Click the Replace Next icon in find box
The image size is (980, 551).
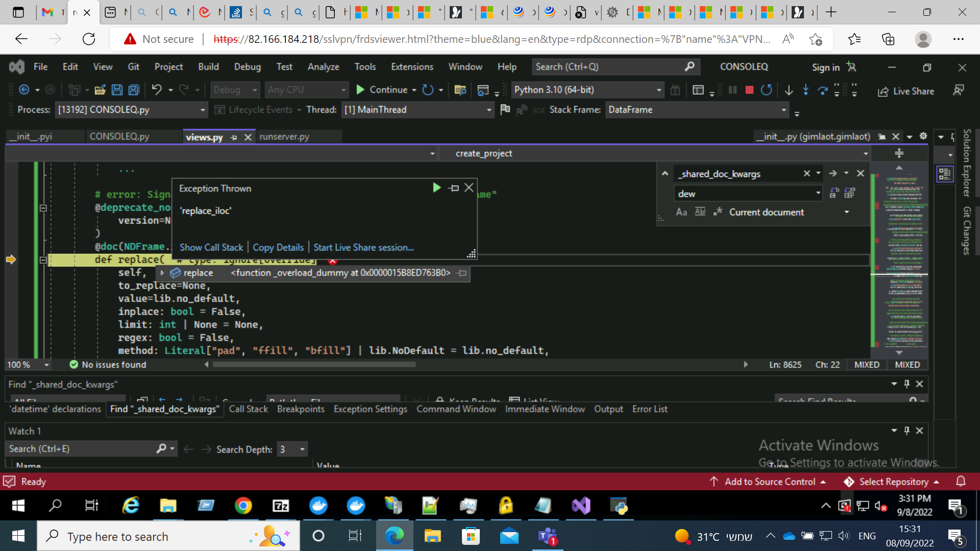pyautogui.click(x=834, y=193)
